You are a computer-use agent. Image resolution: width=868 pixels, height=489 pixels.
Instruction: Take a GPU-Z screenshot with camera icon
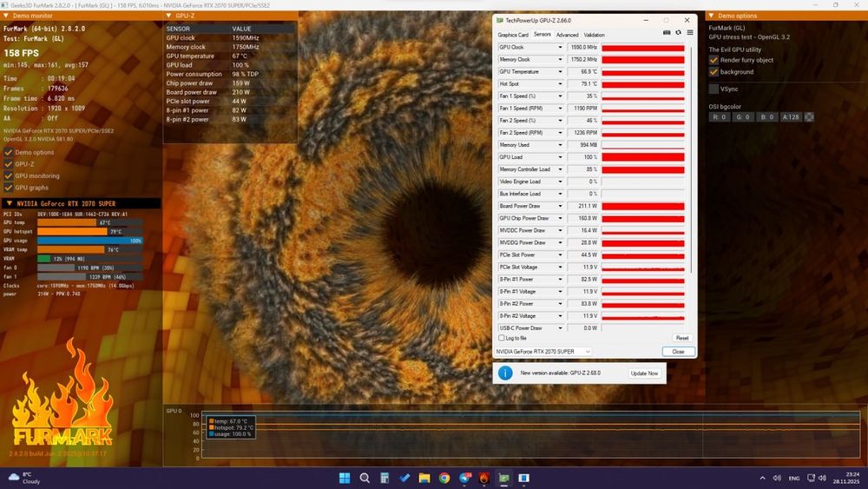[x=667, y=33]
